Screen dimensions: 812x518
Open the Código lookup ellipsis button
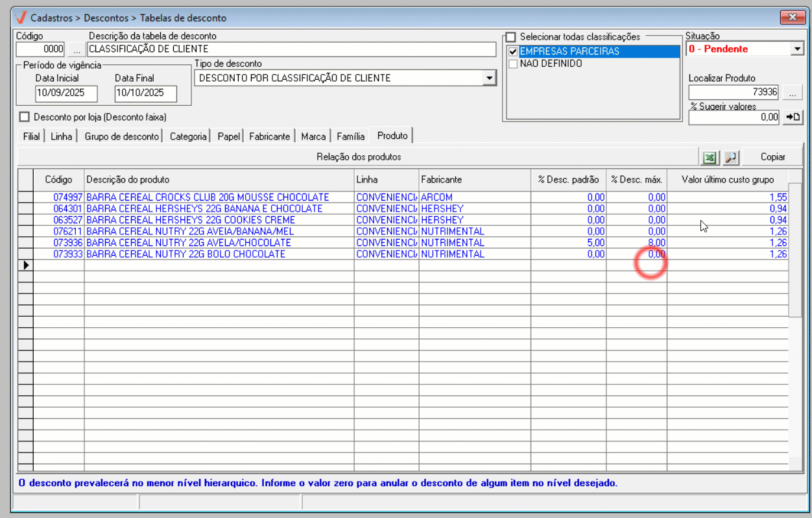coord(76,49)
